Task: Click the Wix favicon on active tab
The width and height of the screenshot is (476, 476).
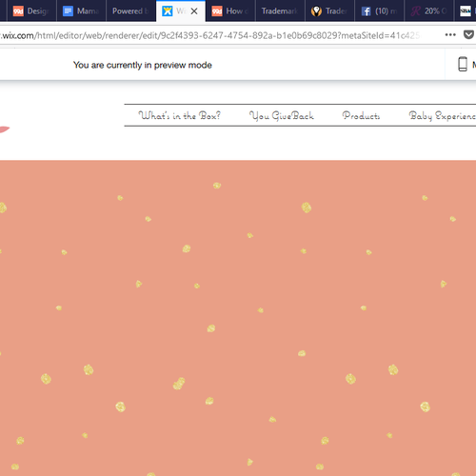Action: (x=168, y=11)
